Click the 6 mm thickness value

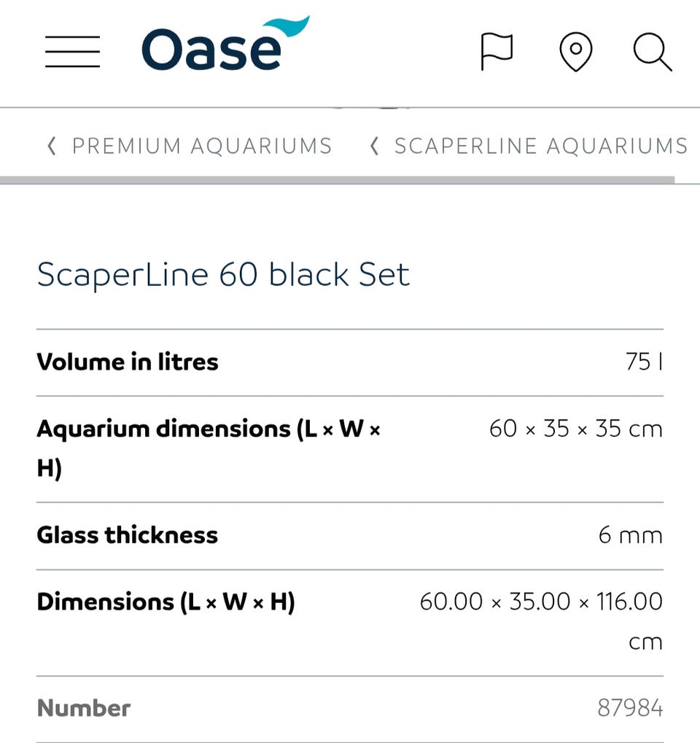tap(630, 535)
